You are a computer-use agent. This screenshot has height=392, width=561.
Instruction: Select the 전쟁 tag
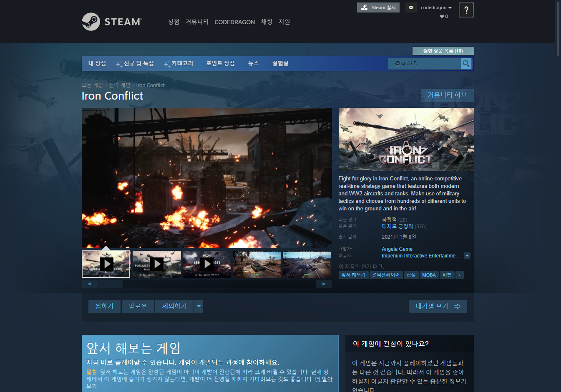(x=411, y=275)
